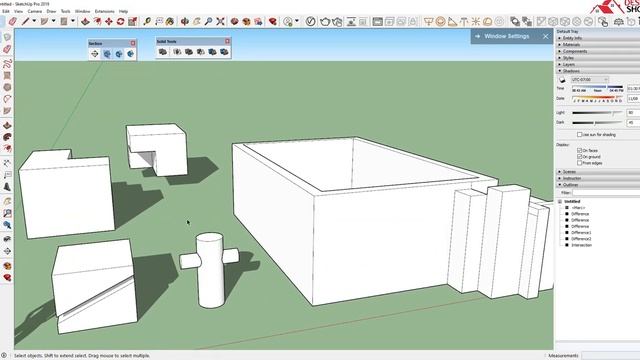Open the 3D Warehouse icon

[234, 21]
